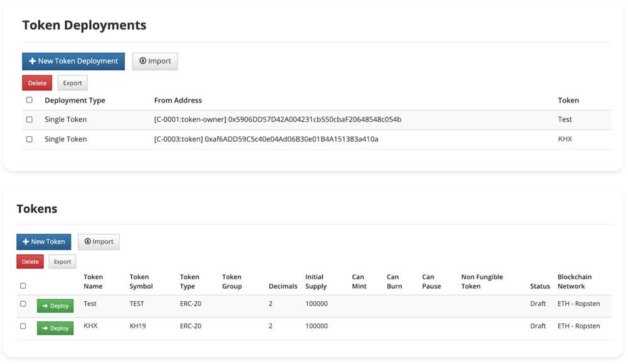Click initial supply 100000 in KHX row
The width and height of the screenshot is (628, 364).
pos(317,326)
